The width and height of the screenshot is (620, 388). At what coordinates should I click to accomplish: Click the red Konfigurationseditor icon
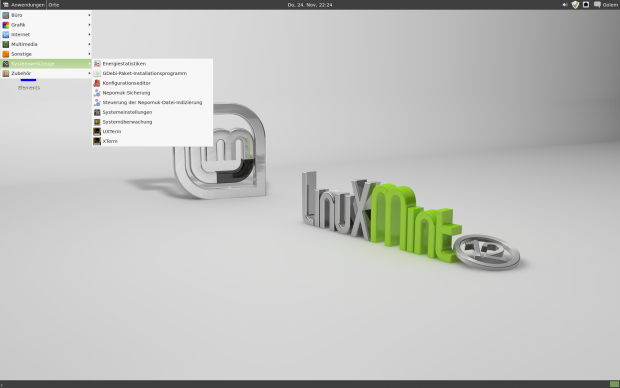(x=97, y=83)
